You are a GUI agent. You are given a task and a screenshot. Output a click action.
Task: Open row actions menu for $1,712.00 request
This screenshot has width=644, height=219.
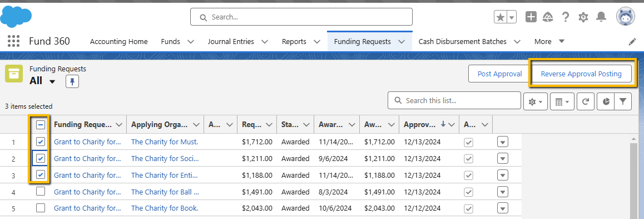(x=503, y=142)
